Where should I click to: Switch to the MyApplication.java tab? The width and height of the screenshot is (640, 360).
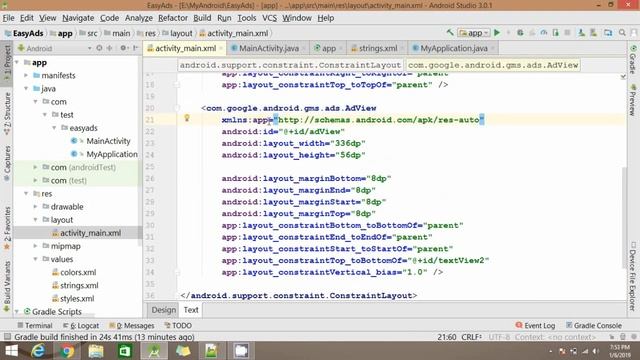click(x=453, y=49)
